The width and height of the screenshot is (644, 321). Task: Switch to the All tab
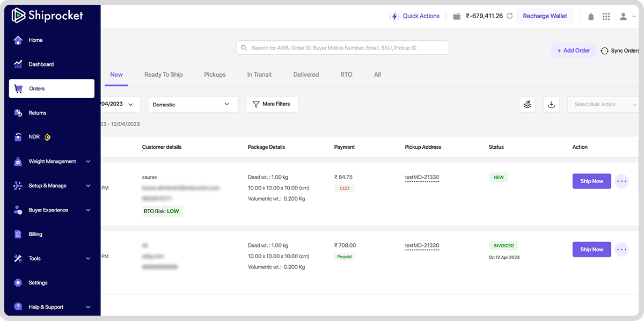(x=377, y=75)
